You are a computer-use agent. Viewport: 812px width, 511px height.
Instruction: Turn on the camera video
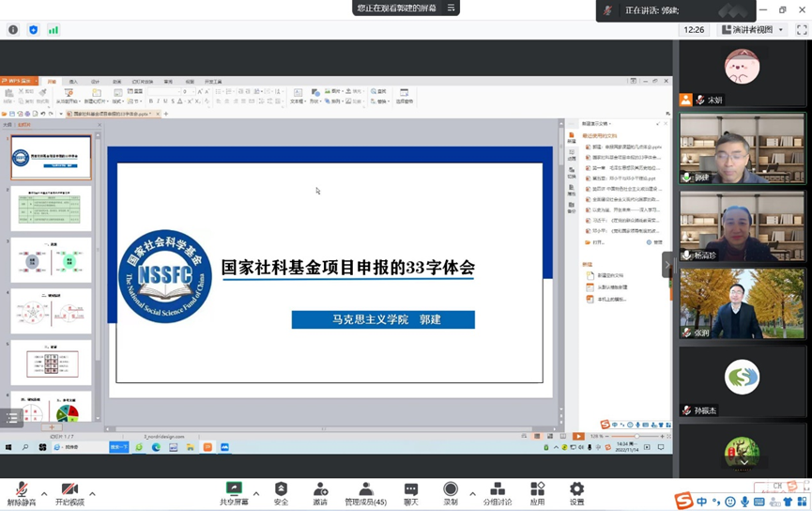pyautogui.click(x=69, y=492)
